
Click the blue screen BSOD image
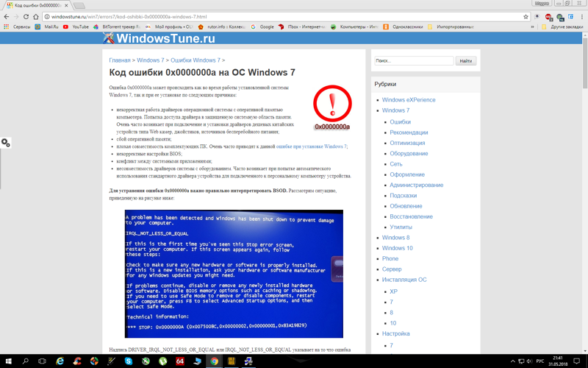click(x=234, y=274)
